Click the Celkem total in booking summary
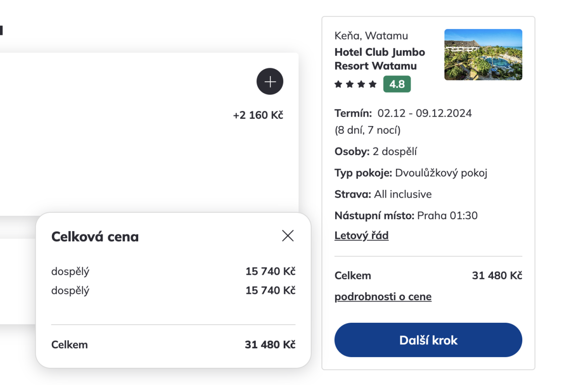Image resolution: width=588 pixels, height=385 pixels. point(428,276)
